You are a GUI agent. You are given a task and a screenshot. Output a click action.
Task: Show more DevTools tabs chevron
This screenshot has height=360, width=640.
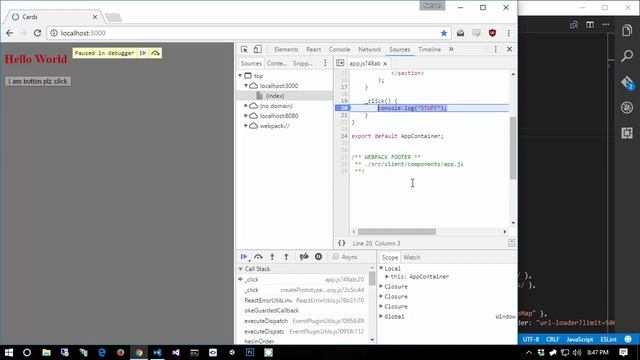pos(451,49)
